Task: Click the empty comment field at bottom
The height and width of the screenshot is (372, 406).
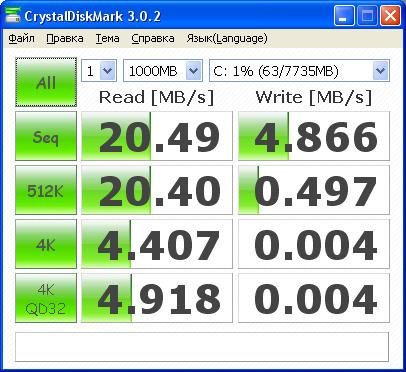Action: pyautogui.click(x=202, y=347)
